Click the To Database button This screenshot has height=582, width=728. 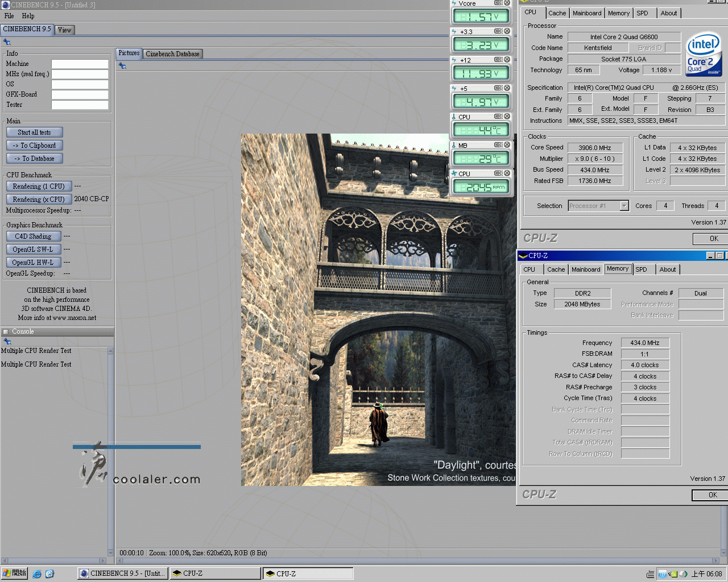[x=34, y=159]
